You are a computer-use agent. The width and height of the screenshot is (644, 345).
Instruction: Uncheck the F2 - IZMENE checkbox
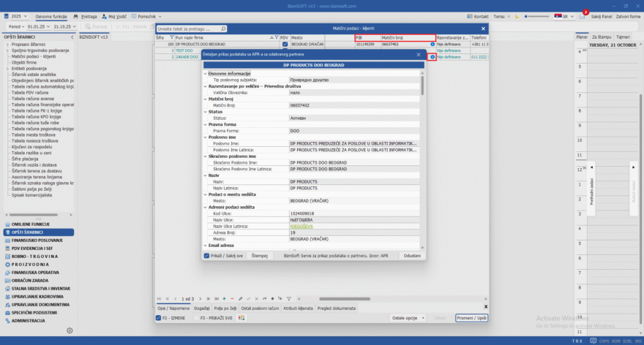coord(159,318)
